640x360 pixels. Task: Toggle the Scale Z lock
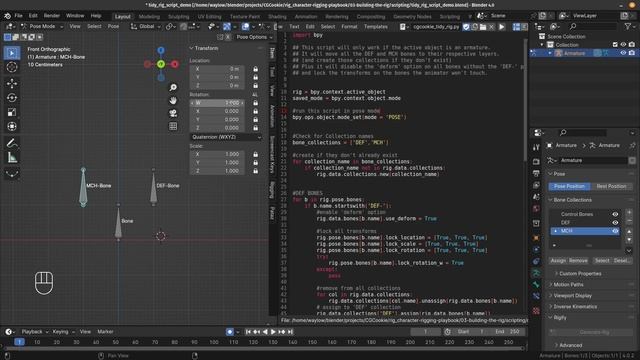(256, 171)
